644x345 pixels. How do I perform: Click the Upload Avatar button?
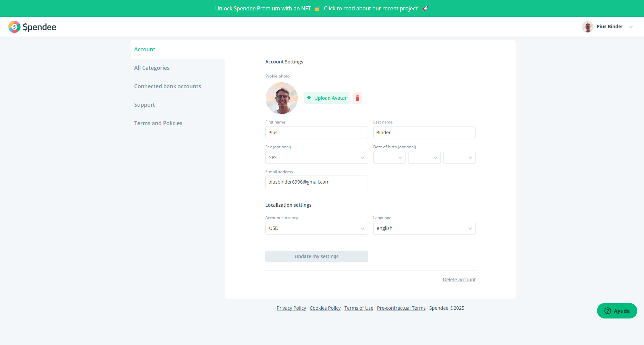click(x=327, y=98)
